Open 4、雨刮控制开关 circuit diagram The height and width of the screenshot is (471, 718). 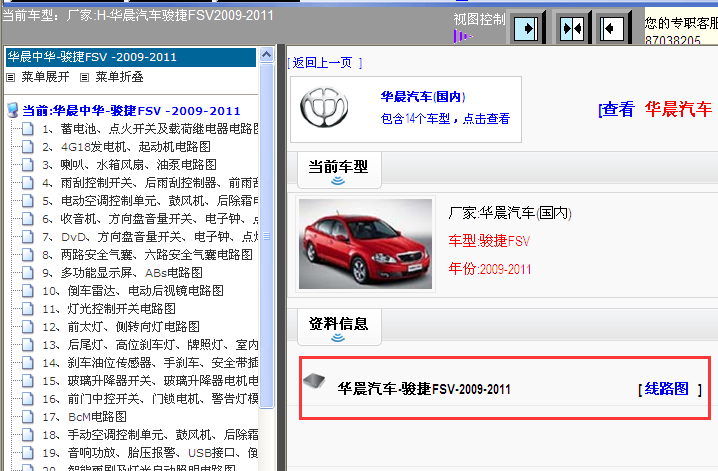[150, 183]
